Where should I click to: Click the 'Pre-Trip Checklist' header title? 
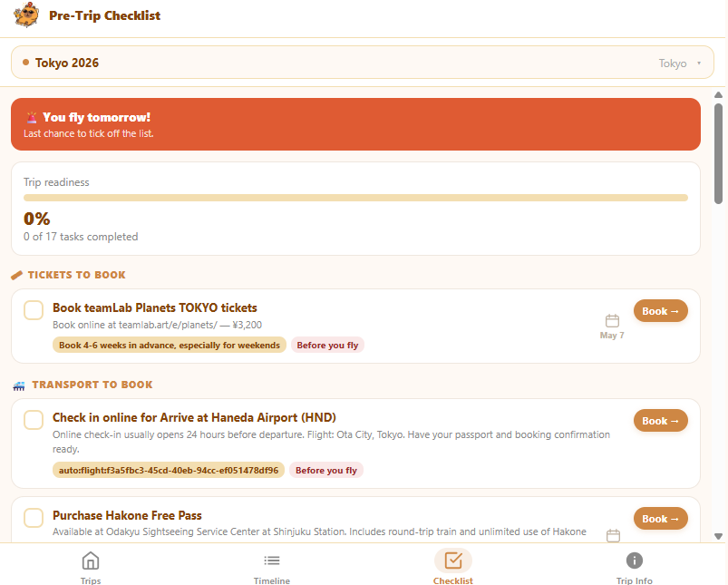[x=105, y=15]
